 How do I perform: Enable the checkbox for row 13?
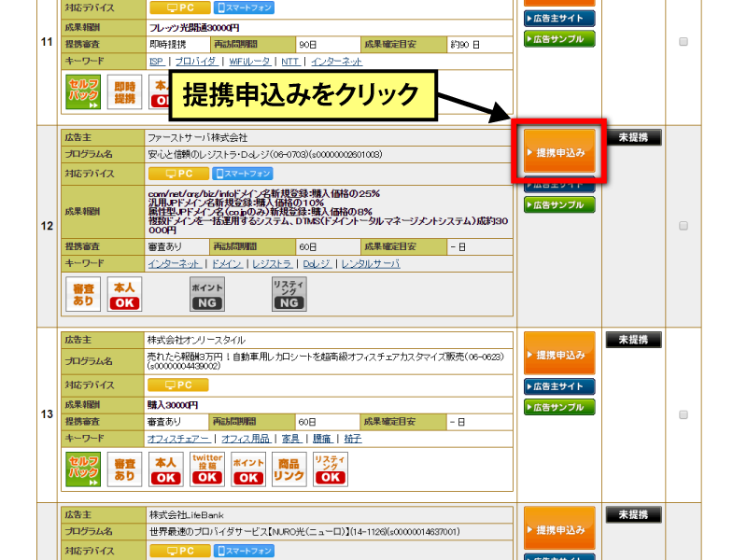click(x=684, y=414)
